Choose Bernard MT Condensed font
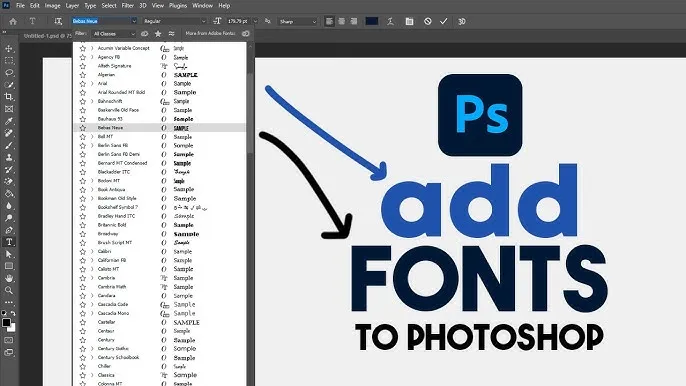Image resolution: width=686 pixels, height=386 pixels. (x=122, y=163)
